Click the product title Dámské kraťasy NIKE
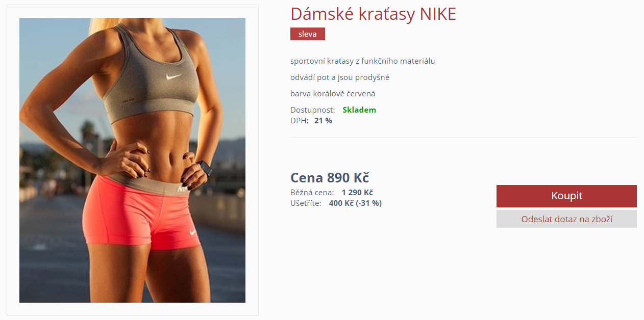644x320 pixels. [373, 14]
